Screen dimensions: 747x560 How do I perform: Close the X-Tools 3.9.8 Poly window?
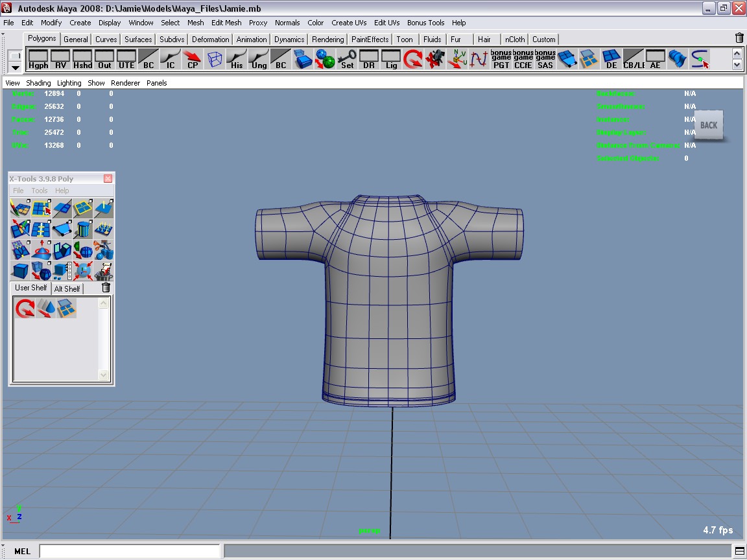[x=108, y=179]
